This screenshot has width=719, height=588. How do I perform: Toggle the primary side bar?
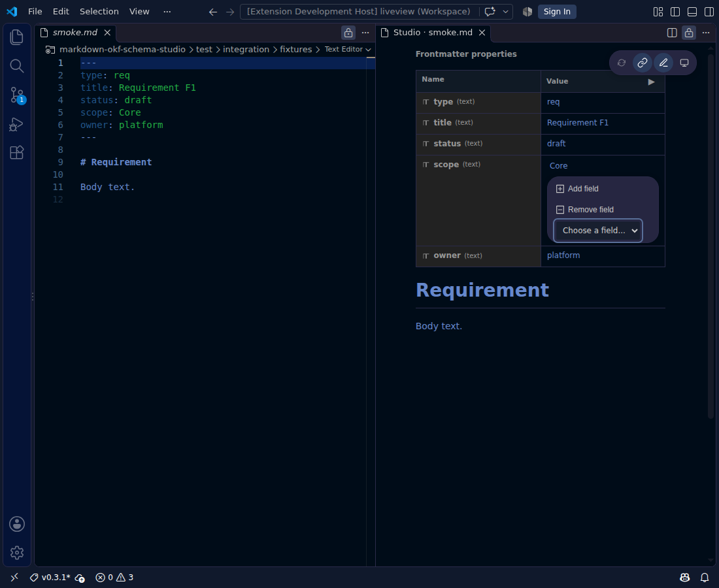tap(675, 12)
